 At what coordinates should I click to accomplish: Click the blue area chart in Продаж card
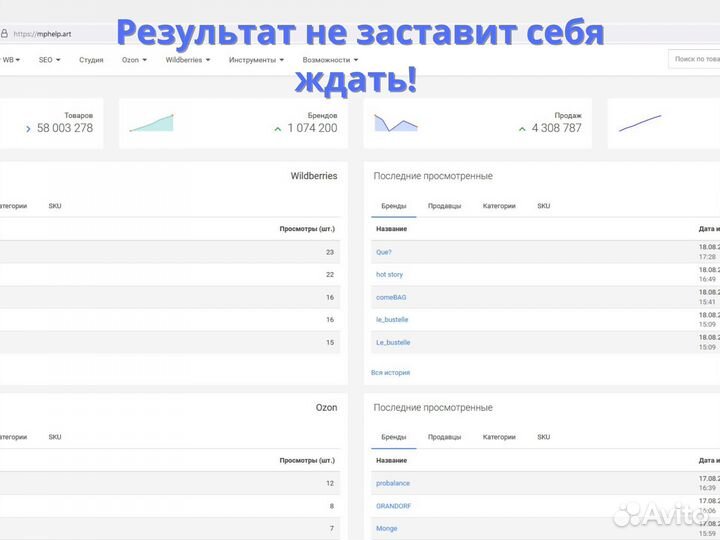coord(396,123)
